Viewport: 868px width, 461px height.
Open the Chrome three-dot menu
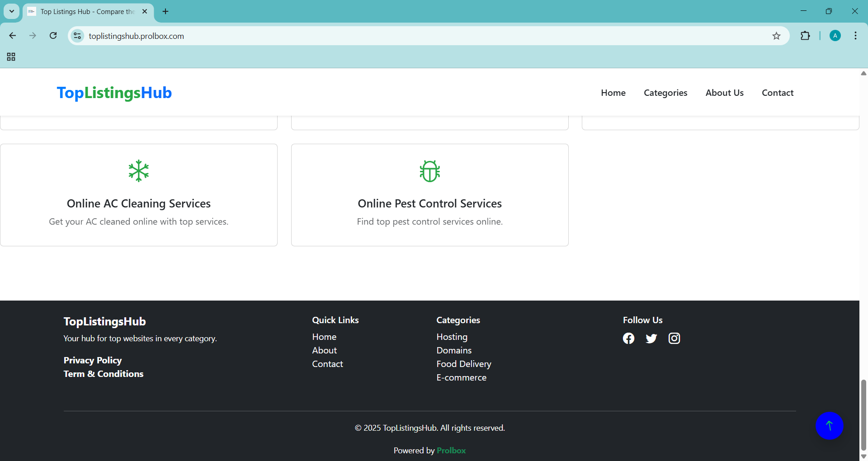point(855,36)
